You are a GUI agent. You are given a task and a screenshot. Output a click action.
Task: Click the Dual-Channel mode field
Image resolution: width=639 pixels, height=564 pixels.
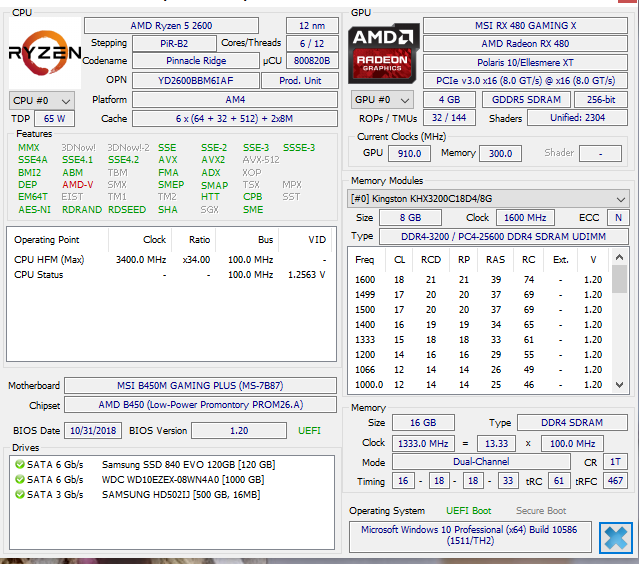[481, 462]
